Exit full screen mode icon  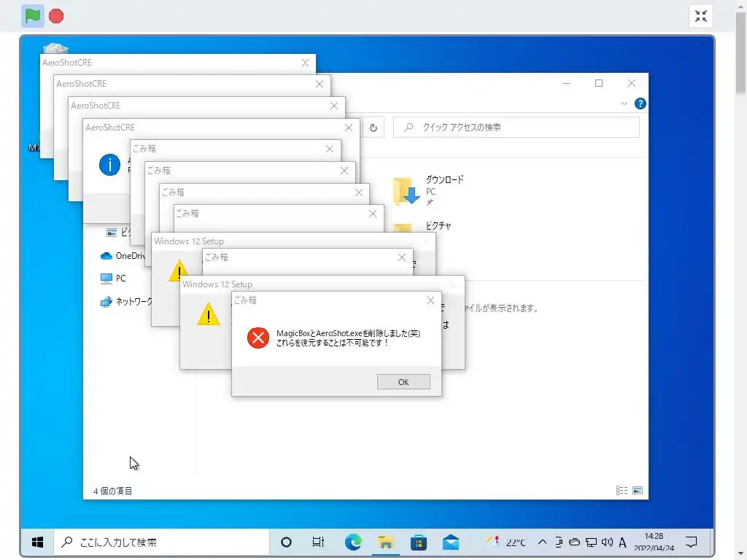[x=700, y=16]
